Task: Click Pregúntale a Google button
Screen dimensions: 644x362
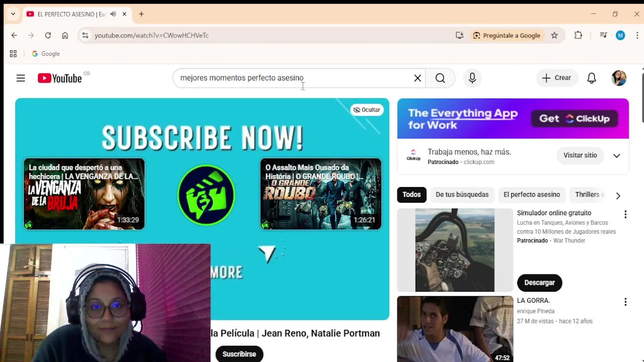Action: 506,35
